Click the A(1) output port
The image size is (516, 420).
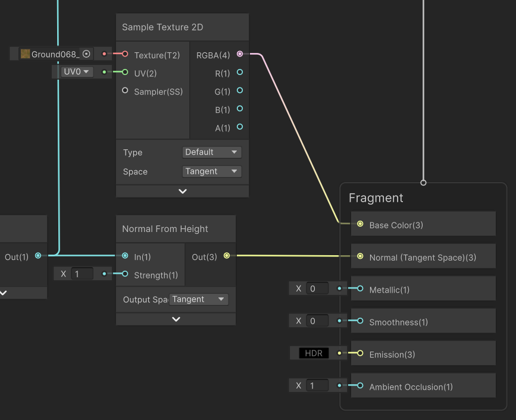click(240, 127)
